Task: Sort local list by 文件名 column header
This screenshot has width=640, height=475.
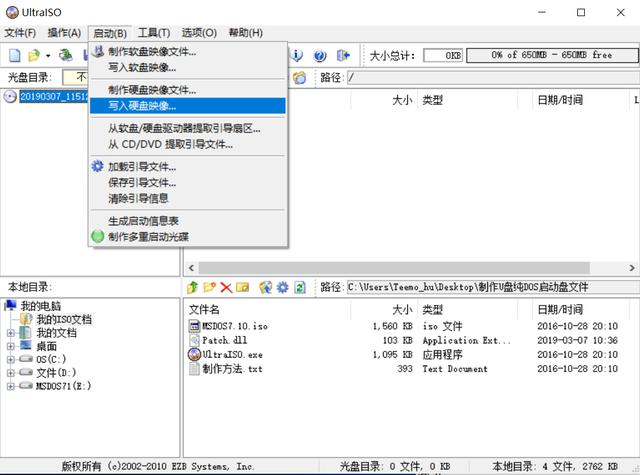Action: click(x=267, y=309)
